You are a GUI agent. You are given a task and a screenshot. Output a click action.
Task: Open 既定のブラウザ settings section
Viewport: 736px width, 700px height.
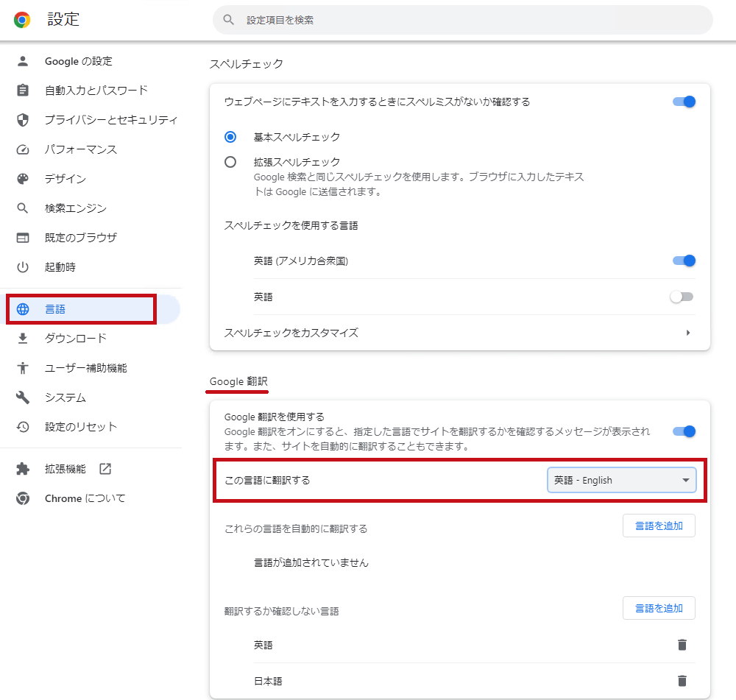[x=81, y=238]
